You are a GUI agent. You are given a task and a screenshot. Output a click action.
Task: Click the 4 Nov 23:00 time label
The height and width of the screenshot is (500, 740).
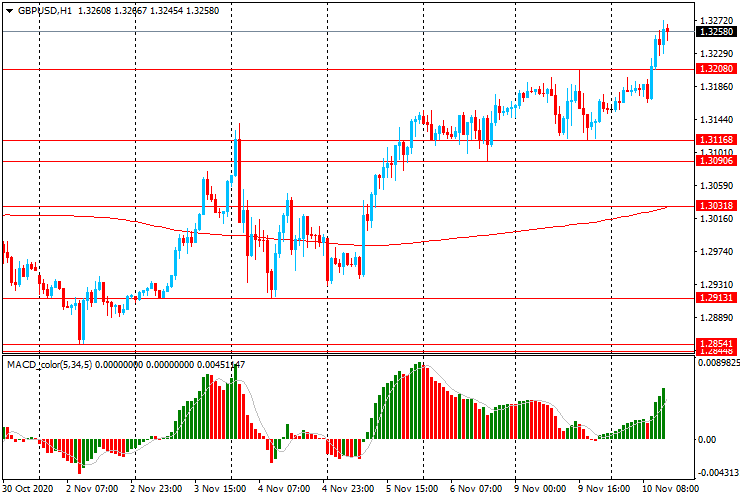pos(348,488)
